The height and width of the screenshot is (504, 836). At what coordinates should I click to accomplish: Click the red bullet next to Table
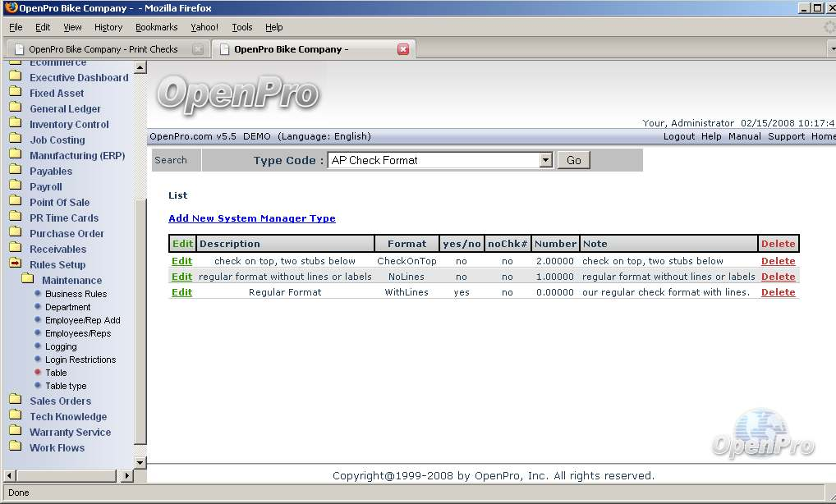(x=38, y=373)
